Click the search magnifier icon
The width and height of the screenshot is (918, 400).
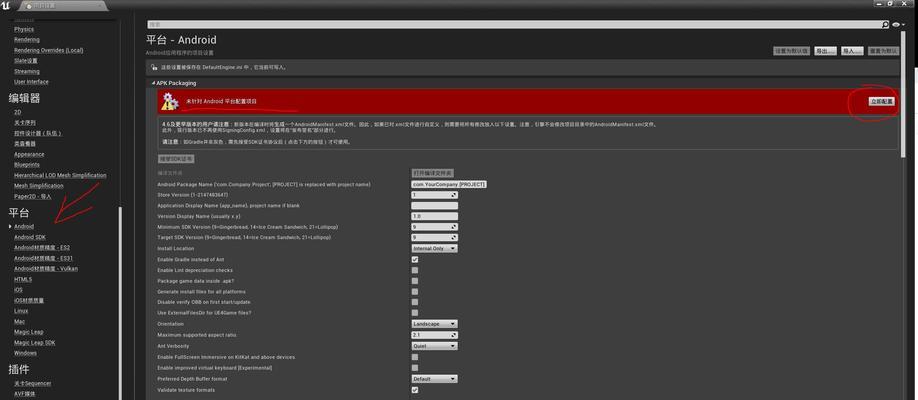(x=885, y=25)
